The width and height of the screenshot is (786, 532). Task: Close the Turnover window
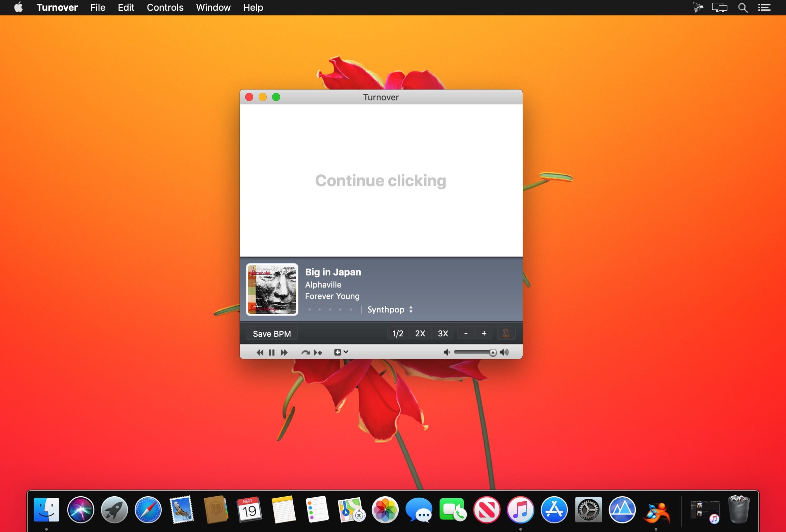click(x=249, y=97)
